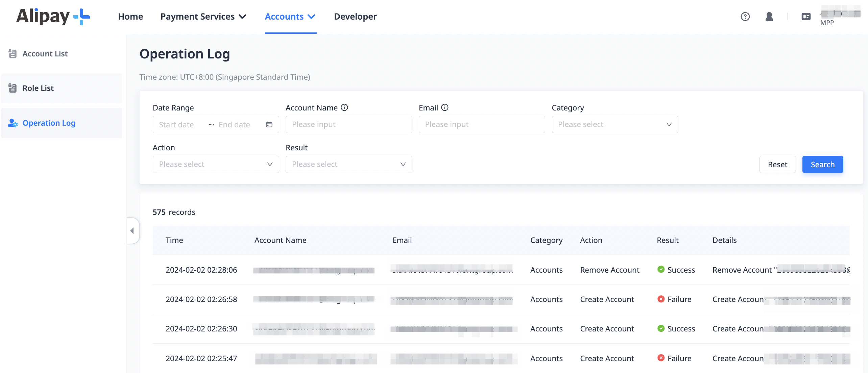Click Create Account in 02:26:58 row
This screenshot has height=373, width=868.
coord(607,299)
